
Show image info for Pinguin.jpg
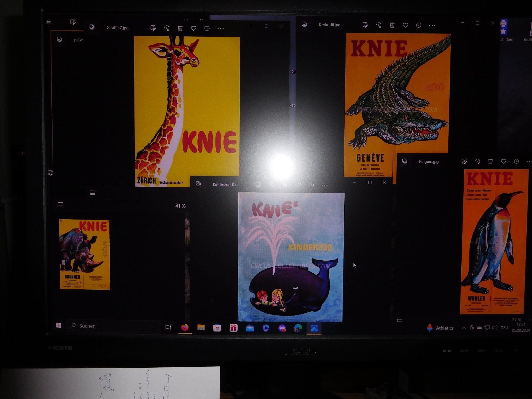pos(516,161)
